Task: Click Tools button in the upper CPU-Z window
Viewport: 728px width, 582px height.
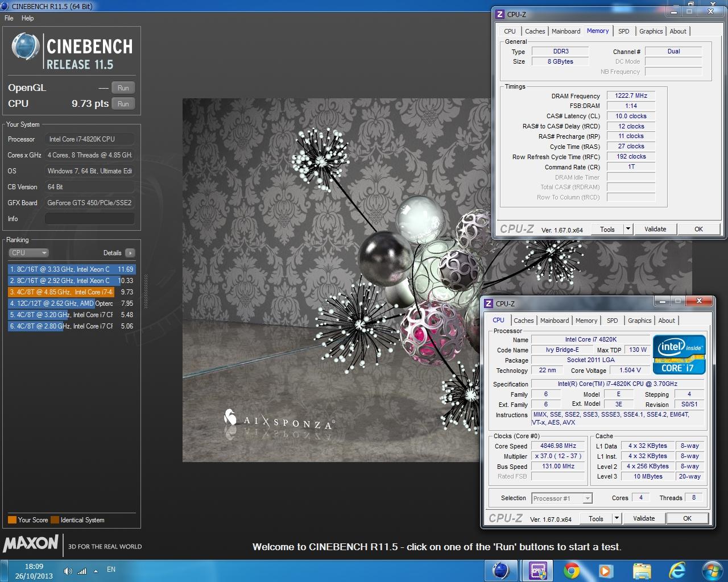Action: click(607, 229)
